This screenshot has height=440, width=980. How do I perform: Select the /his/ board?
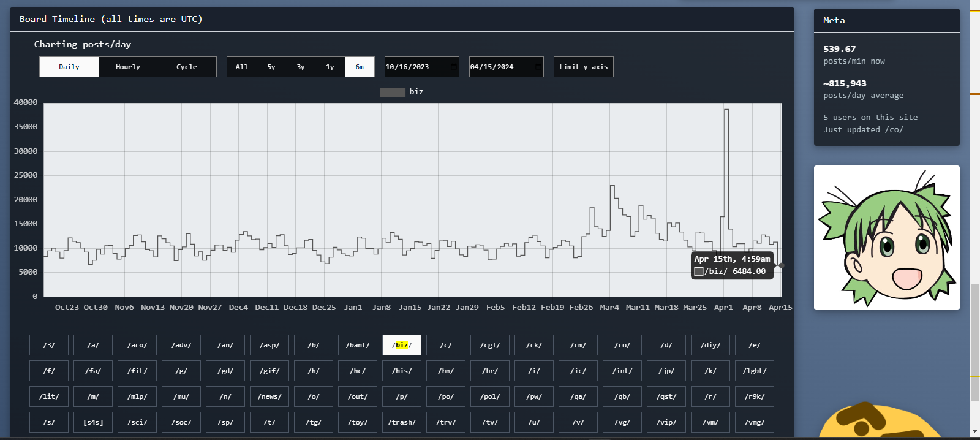pos(402,371)
